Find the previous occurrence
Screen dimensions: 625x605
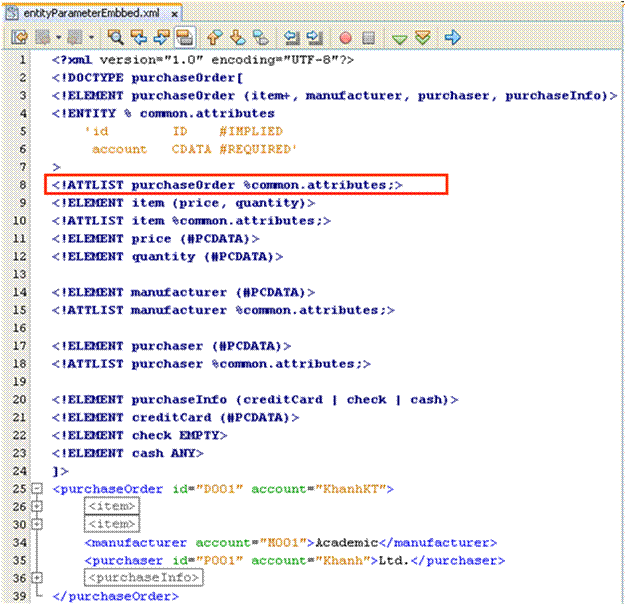point(139,38)
